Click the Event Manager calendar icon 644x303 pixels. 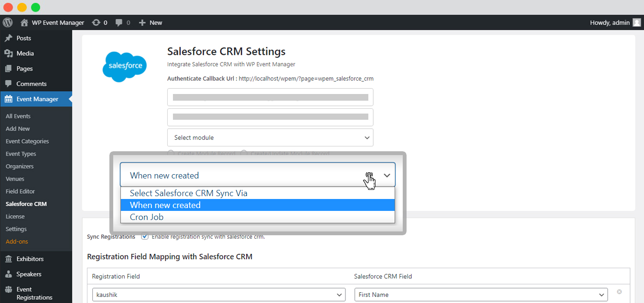pyautogui.click(x=9, y=99)
